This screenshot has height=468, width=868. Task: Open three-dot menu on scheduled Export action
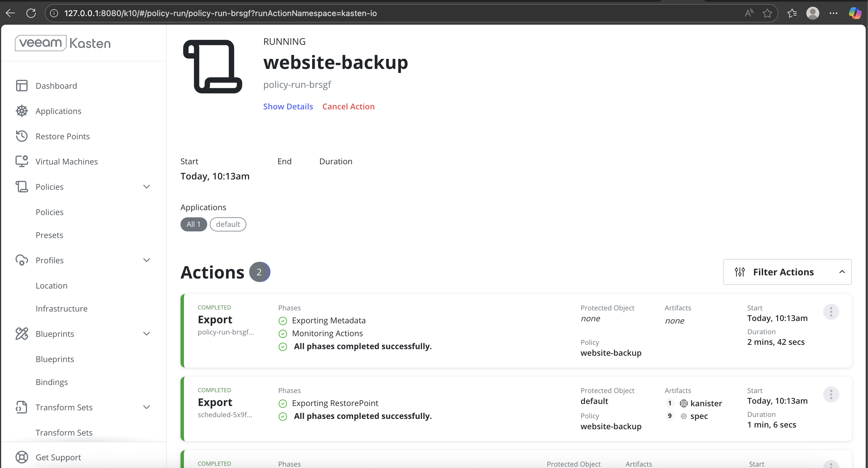tap(831, 394)
